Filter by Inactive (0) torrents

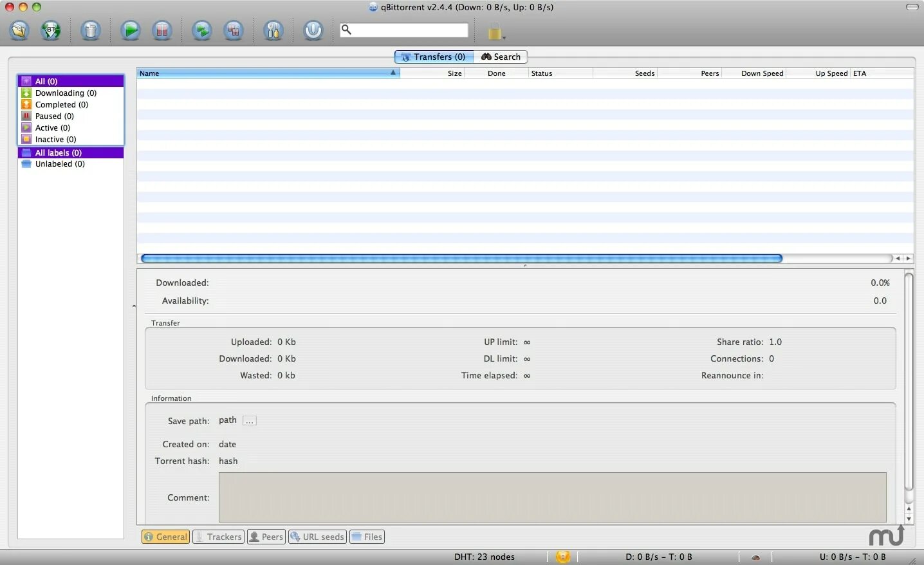tap(71, 139)
